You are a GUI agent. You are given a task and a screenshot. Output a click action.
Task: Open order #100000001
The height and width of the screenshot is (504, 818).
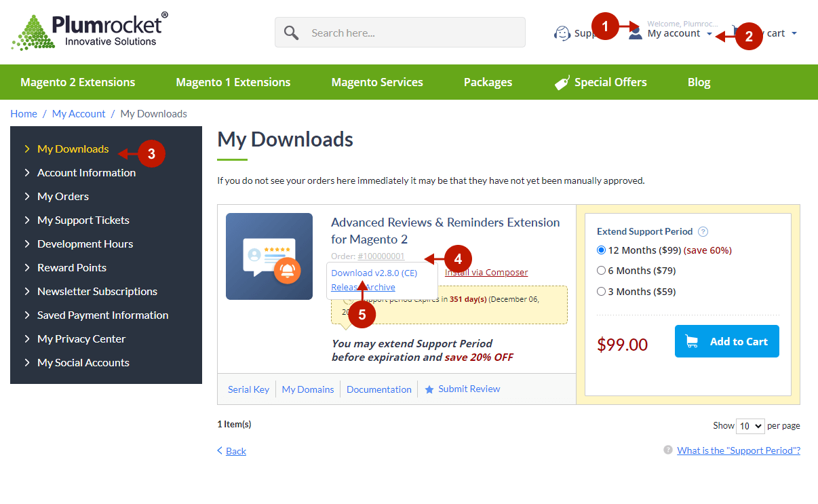tap(381, 256)
